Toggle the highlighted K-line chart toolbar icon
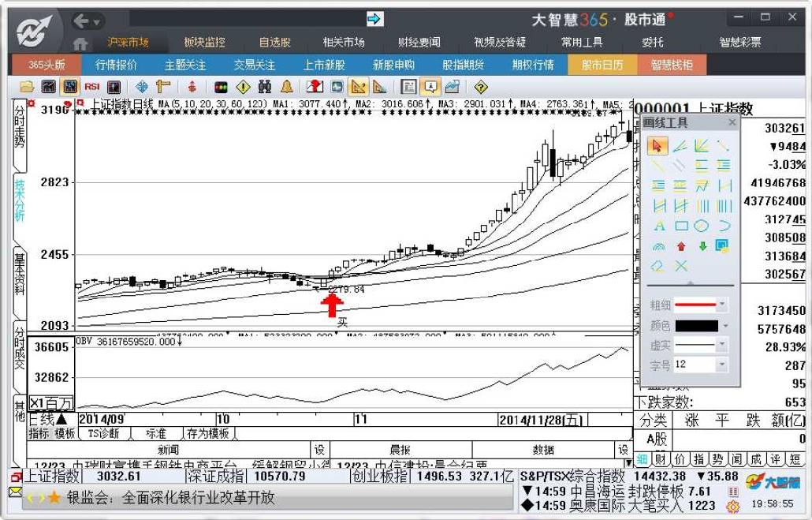812x520 pixels. click(69, 87)
